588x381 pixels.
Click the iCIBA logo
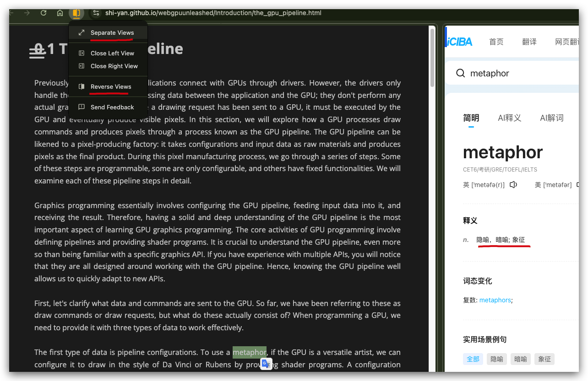(459, 42)
